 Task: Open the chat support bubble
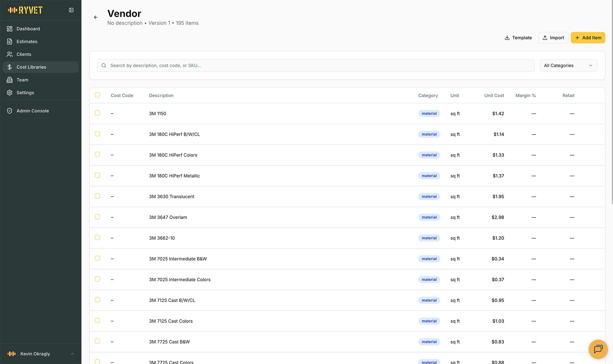(598, 349)
